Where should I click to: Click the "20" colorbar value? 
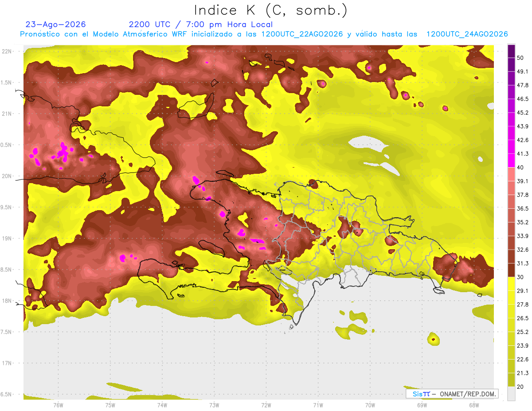pos(520,387)
